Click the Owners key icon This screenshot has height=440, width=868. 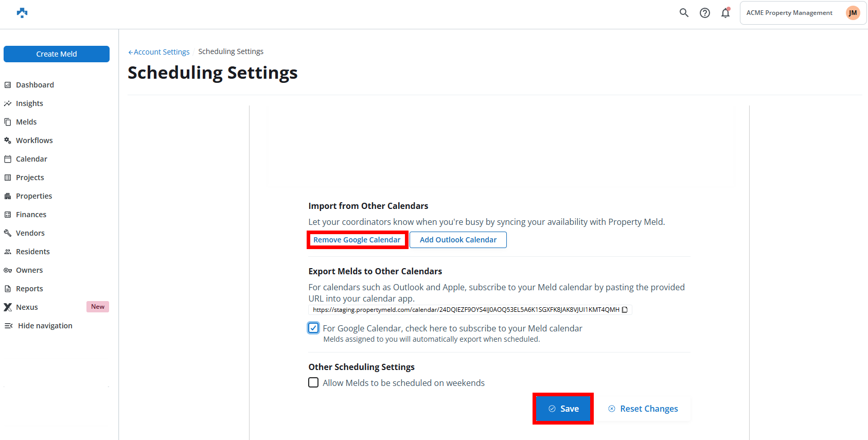[x=8, y=270]
